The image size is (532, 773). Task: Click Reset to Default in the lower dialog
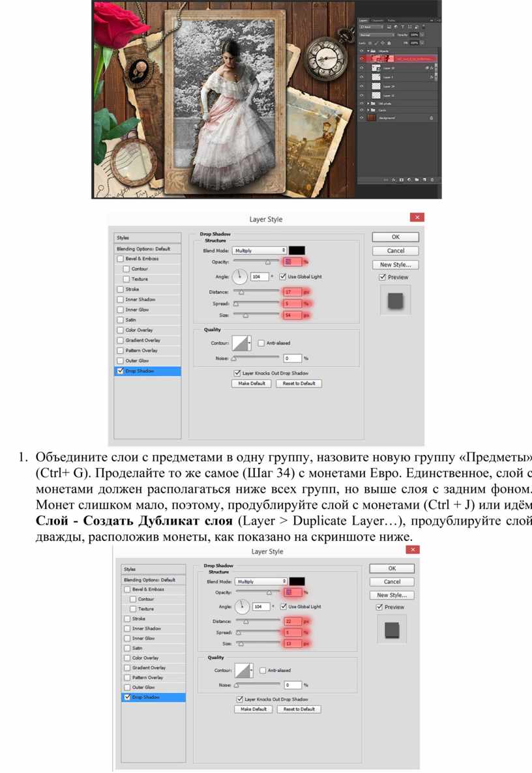tap(299, 709)
